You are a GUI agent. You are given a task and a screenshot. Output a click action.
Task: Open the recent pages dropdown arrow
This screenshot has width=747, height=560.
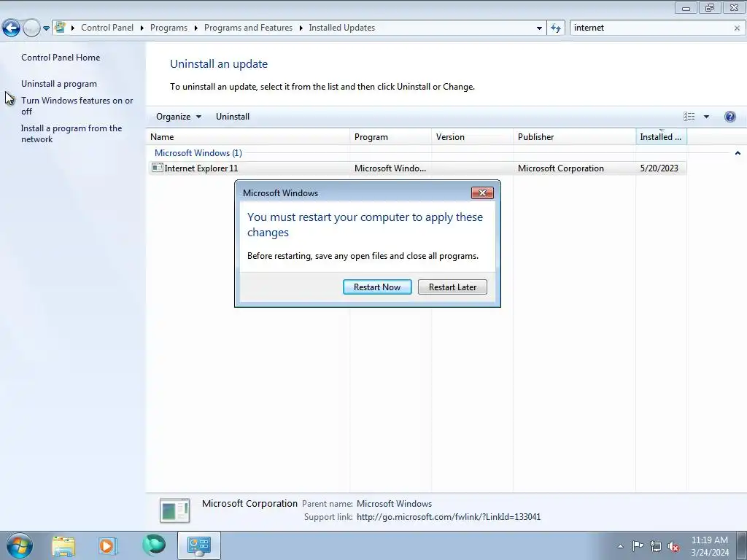pyautogui.click(x=46, y=28)
